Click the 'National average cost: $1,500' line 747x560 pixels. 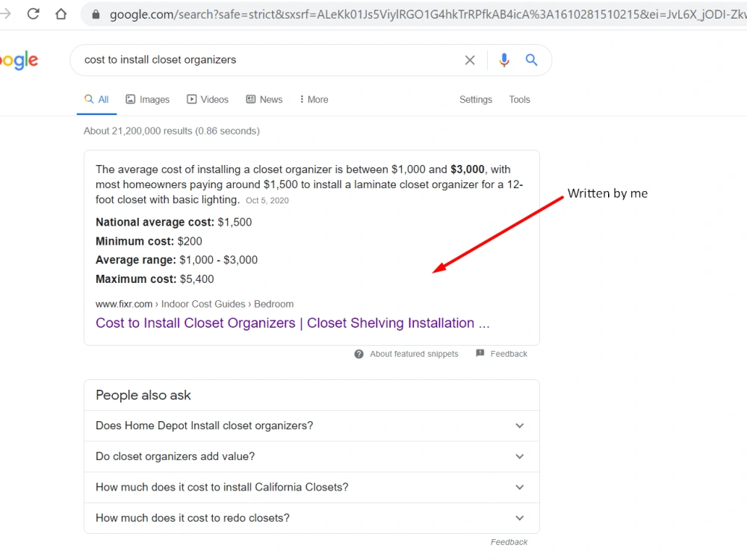click(x=174, y=223)
